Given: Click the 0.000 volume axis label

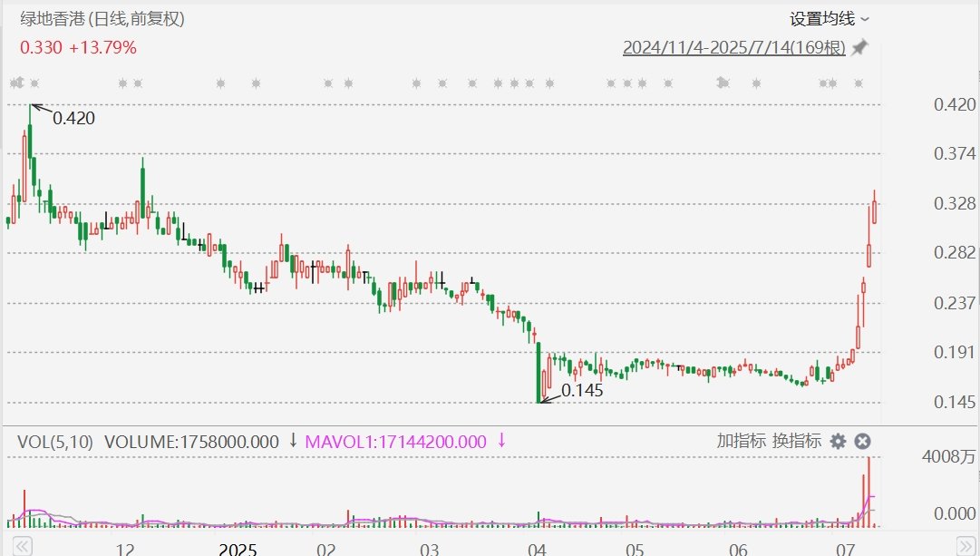Looking at the screenshot, I should click(955, 513).
